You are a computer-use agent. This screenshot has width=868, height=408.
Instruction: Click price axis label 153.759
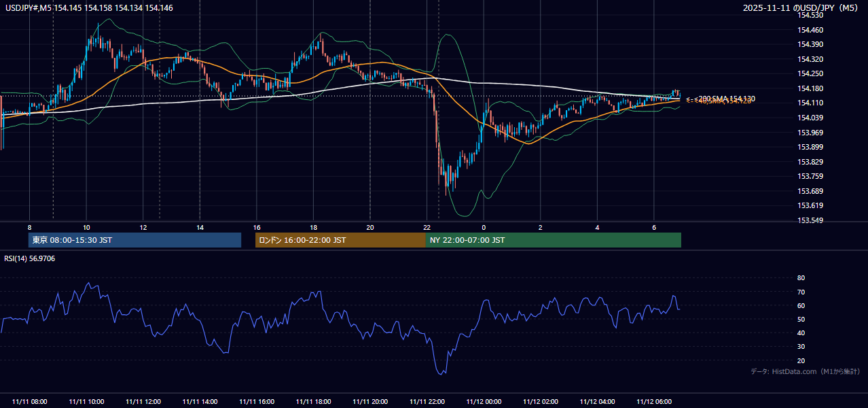[x=810, y=176]
